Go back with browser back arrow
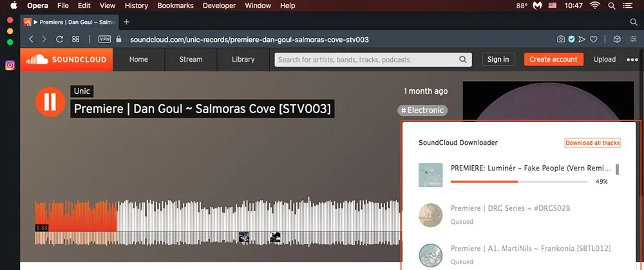 pos(31,39)
